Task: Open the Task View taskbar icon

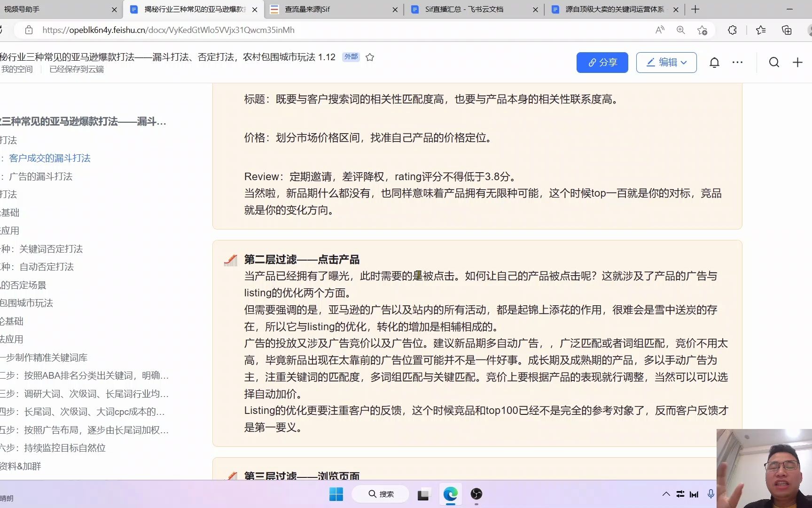Action: pos(423,494)
